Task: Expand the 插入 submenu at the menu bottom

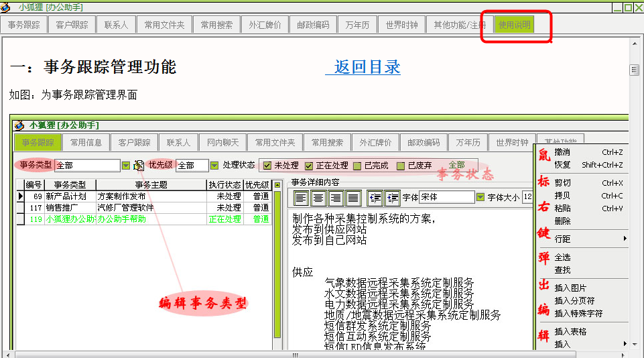Action: [x=625, y=344]
